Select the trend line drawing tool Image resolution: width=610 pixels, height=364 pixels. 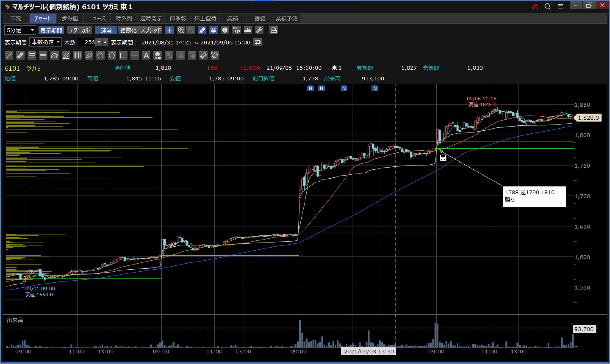(x=9, y=55)
